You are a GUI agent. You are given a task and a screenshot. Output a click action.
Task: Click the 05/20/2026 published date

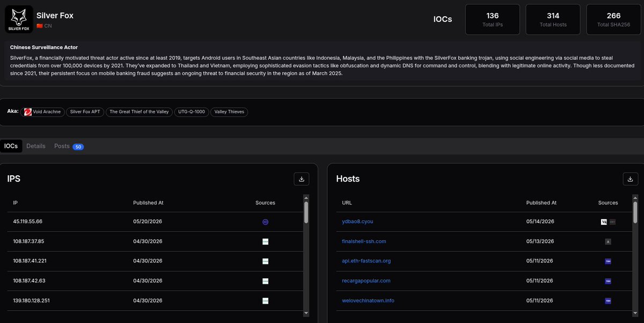click(x=147, y=221)
